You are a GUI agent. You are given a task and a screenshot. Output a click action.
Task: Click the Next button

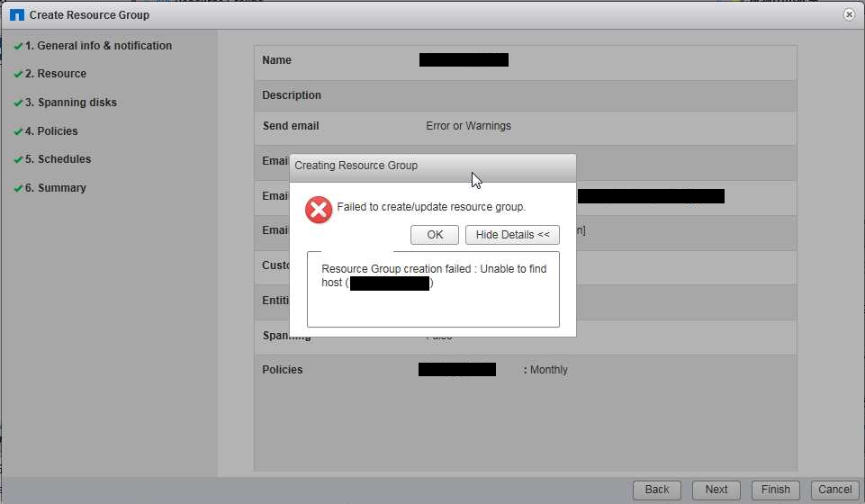[716, 490]
